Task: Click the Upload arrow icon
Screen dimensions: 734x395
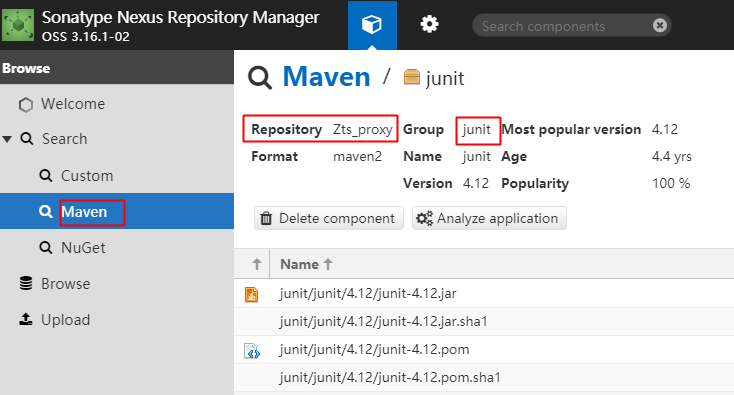Action: 26,319
